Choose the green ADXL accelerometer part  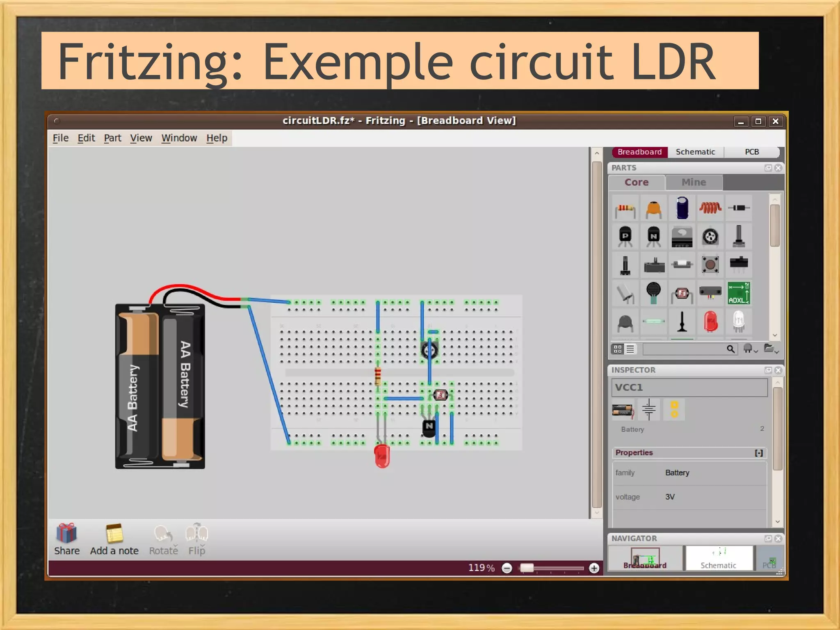pos(739,293)
